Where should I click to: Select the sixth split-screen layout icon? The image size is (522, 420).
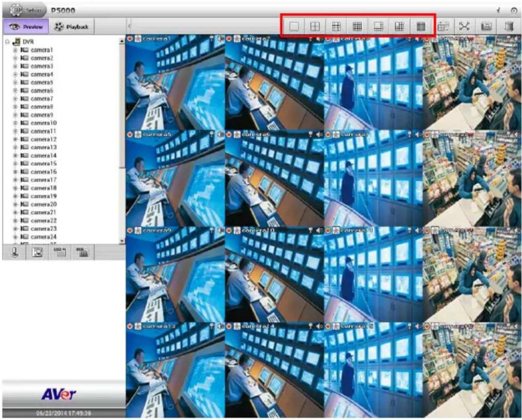coord(399,26)
